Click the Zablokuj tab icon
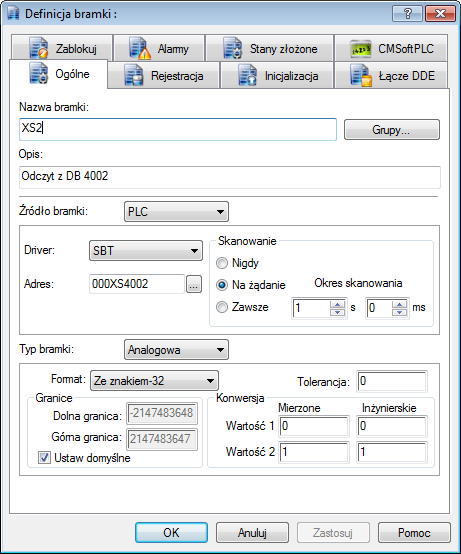This screenshot has width=461, height=554. (39, 48)
